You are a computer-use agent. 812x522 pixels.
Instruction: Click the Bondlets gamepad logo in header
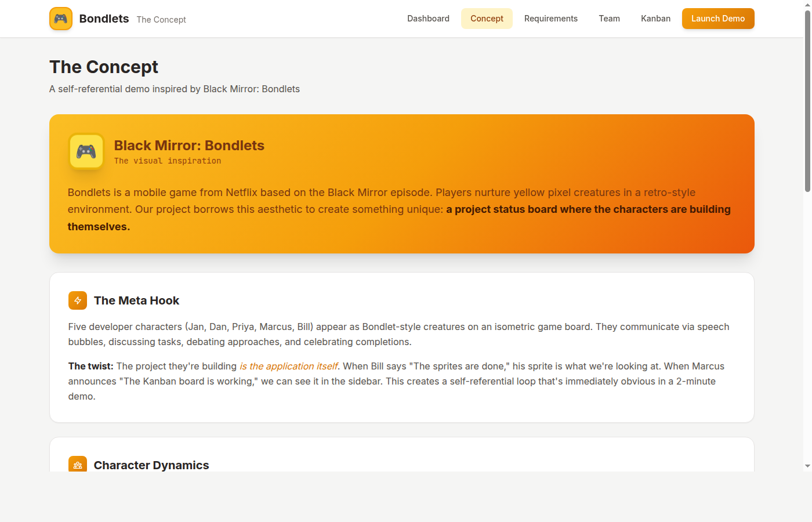click(x=61, y=19)
